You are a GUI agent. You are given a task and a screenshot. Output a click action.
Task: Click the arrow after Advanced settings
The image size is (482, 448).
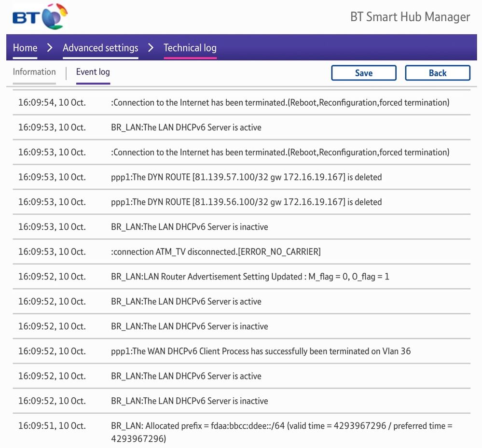click(x=151, y=48)
